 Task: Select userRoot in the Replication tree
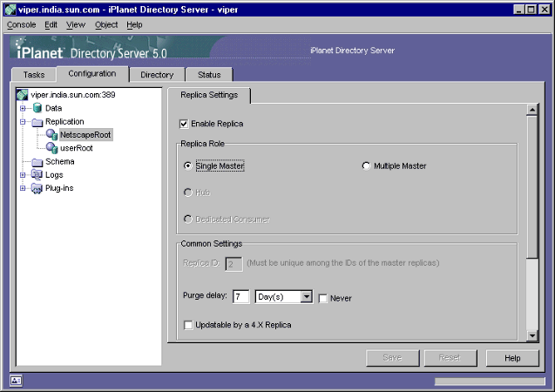pyautogui.click(x=77, y=148)
